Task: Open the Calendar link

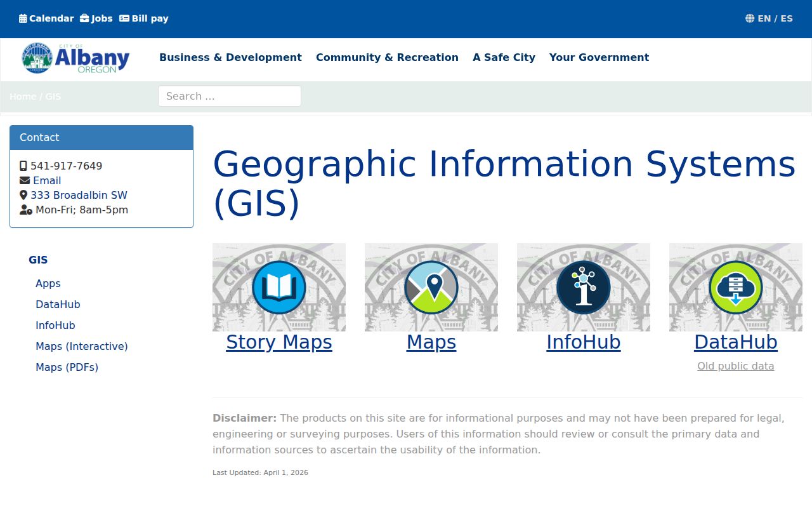Action: pos(51,18)
